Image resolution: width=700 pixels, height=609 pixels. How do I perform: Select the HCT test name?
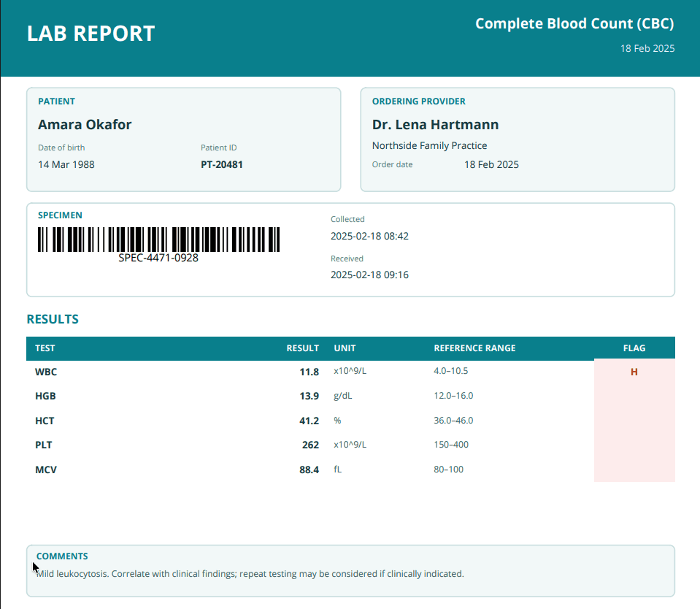[45, 421]
